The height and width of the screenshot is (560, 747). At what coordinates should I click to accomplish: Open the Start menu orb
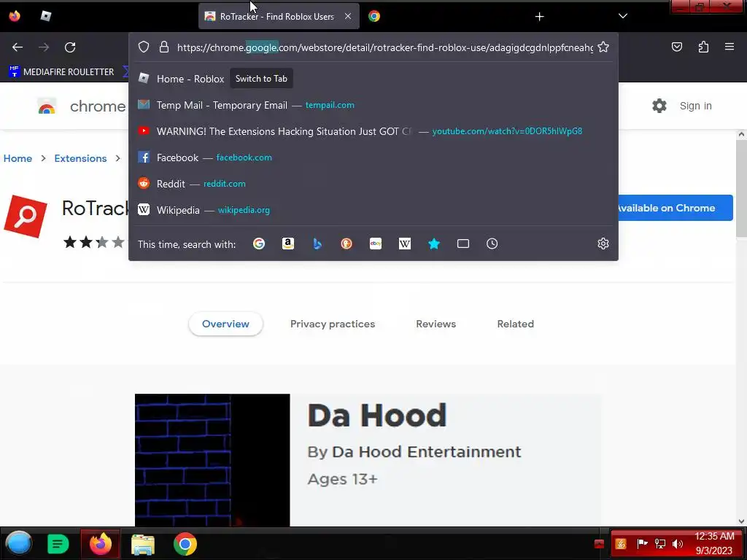18,544
